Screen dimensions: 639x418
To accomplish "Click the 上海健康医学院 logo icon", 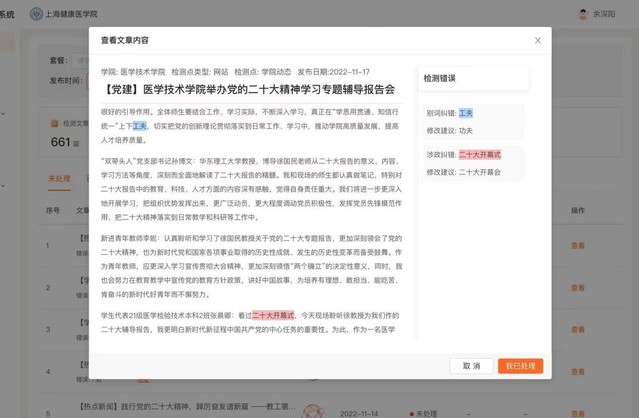I will click(x=37, y=15).
